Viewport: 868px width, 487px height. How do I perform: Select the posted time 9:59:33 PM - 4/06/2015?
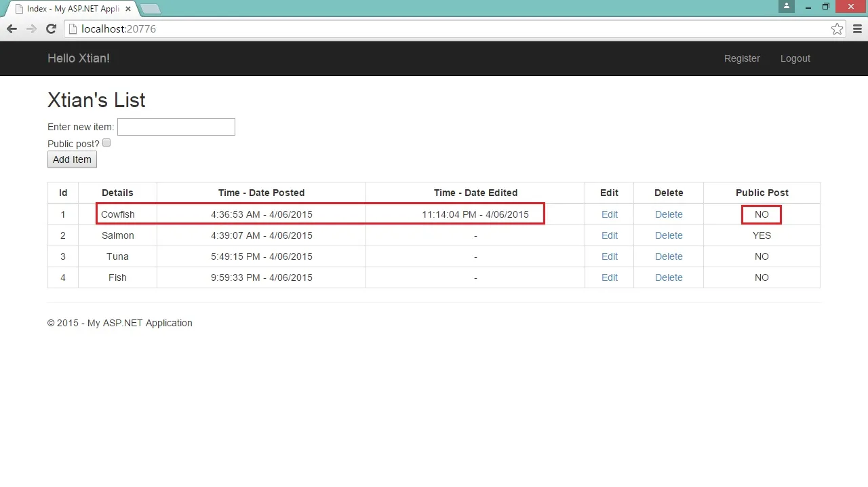[262, 277]
